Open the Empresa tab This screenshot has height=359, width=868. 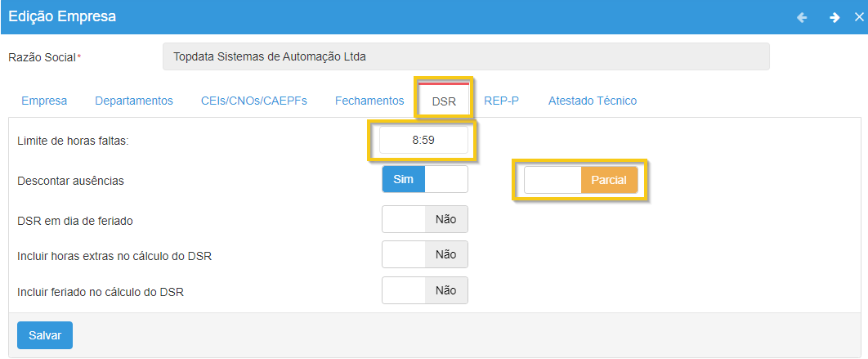click(x=44, y=101)
